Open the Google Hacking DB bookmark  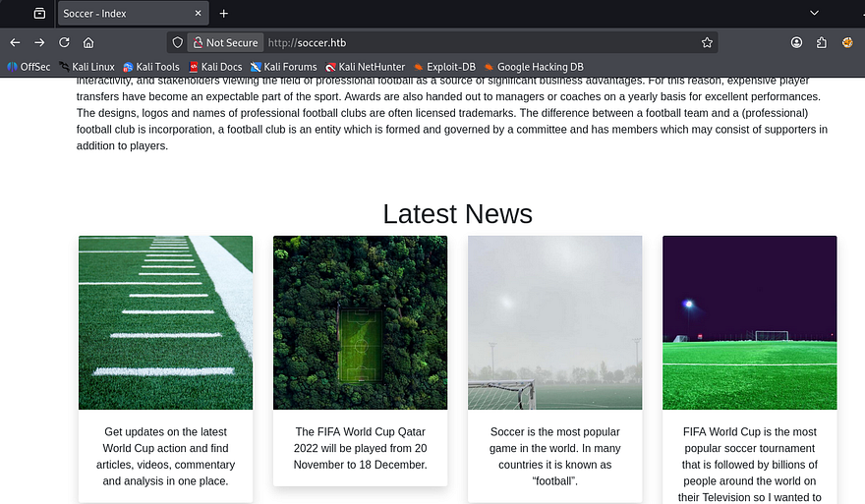point(536,67)
